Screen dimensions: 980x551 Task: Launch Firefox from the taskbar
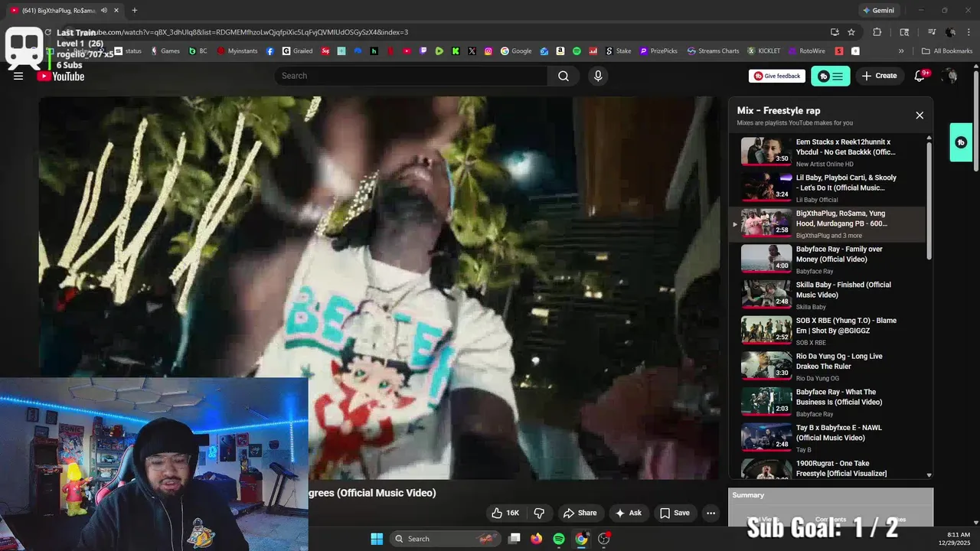coord(536,539)
